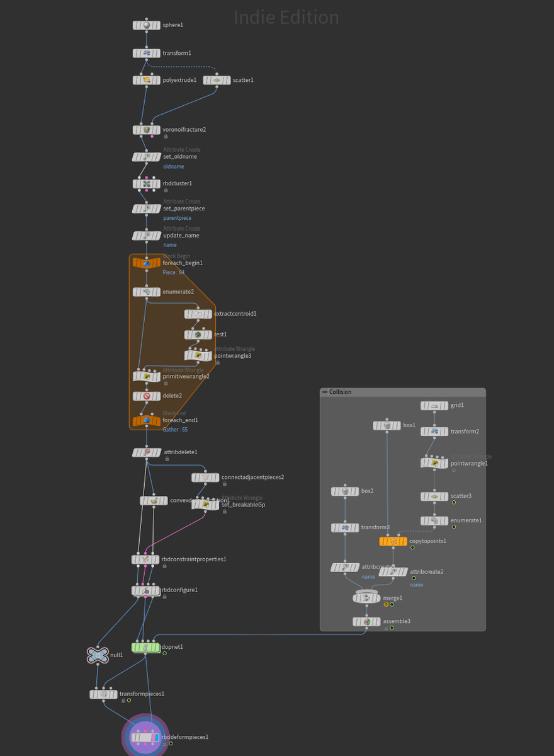Select the foreach_end1 block end node
554x756 pixels.
tap(147, 420)
